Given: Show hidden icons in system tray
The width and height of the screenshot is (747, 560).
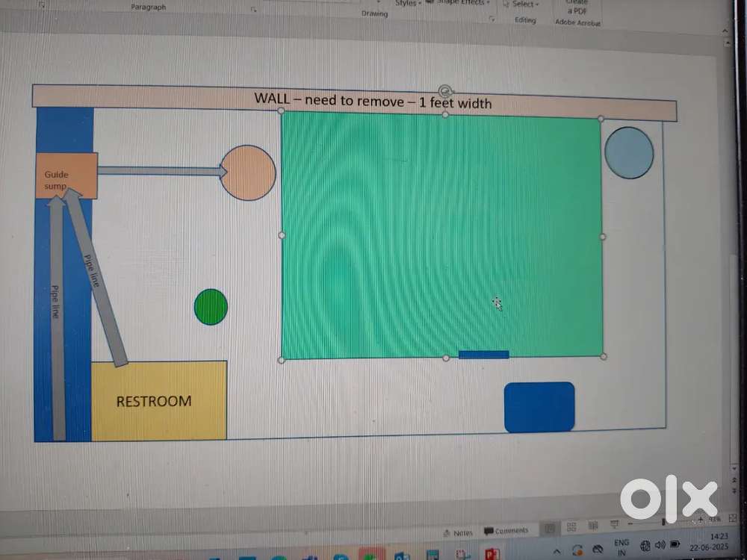Looking at the screenshot, I should tap(556, 551).
